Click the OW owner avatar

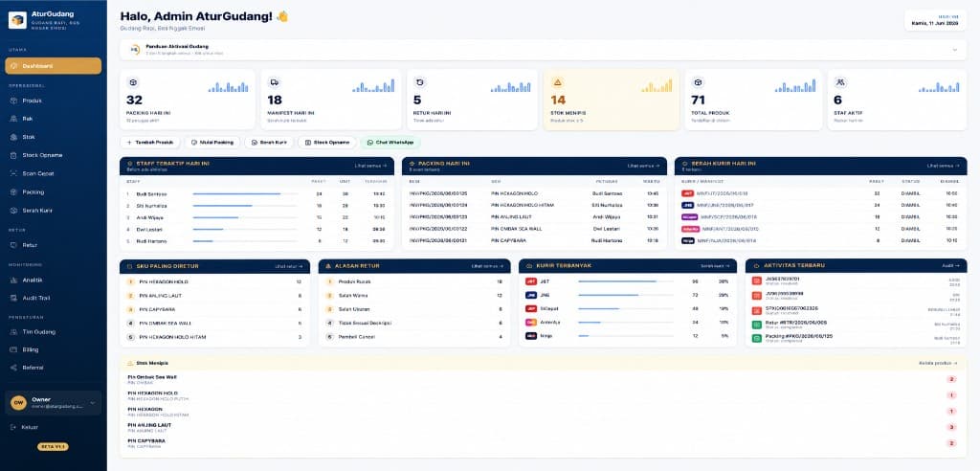coord(19,403)
